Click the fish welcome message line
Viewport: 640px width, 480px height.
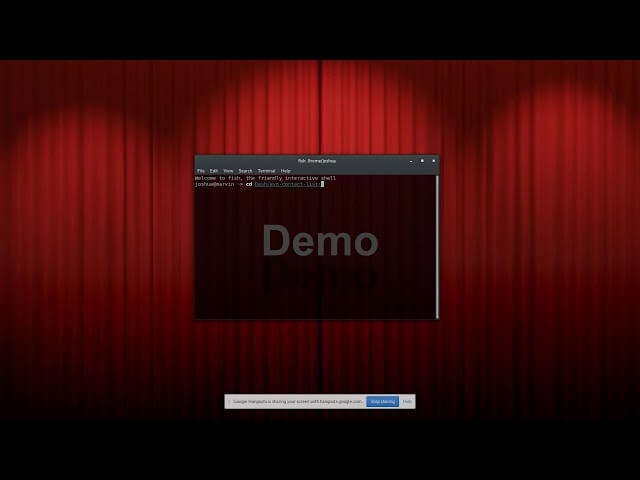265,178
